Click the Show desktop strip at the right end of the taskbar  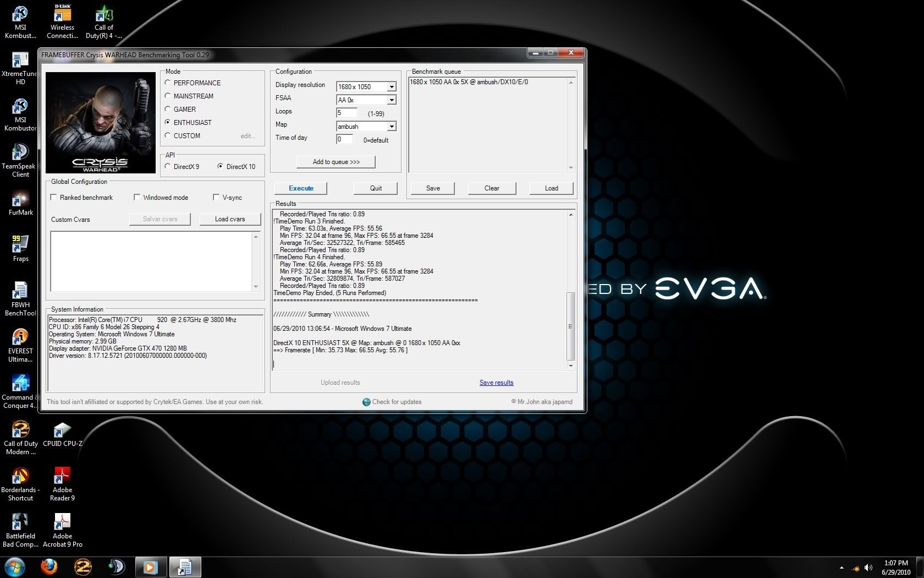point(920,567)
